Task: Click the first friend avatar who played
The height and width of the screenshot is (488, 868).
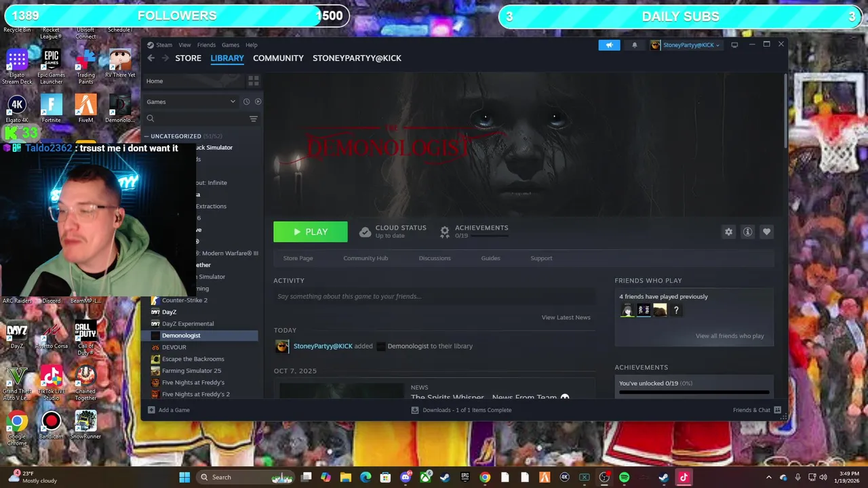Action: tap(627, 310)
